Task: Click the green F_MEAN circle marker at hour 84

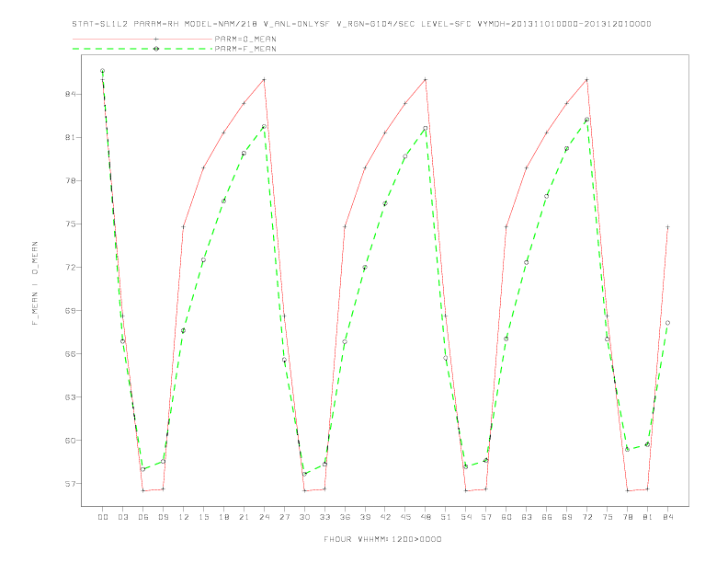Action: pos(667,323)
